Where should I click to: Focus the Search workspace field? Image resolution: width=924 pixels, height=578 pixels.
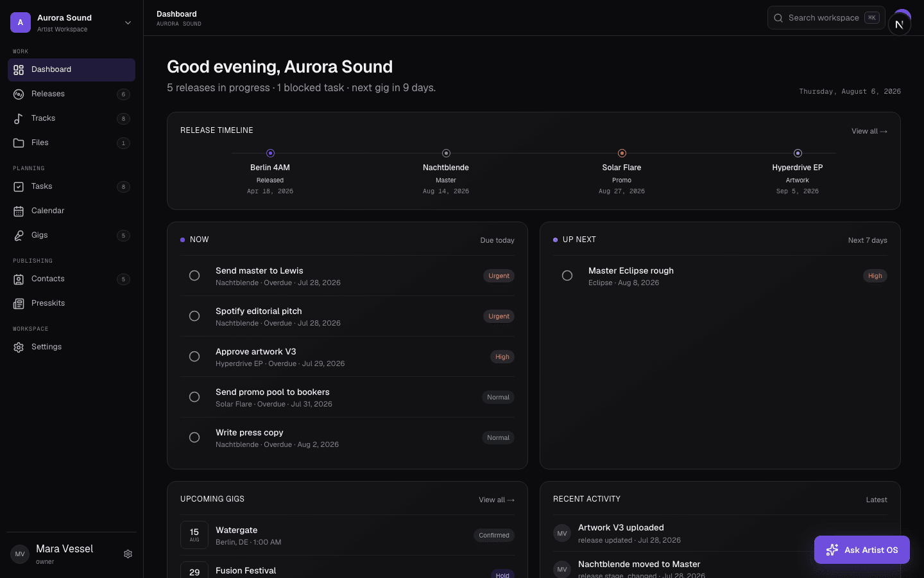pyautogui.click(x=826, y=18)
